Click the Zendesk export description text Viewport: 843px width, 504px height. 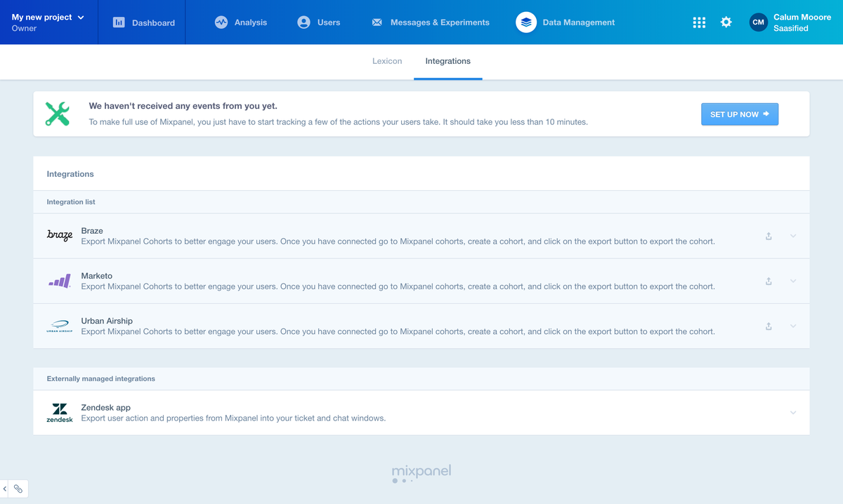click(233, 418)
